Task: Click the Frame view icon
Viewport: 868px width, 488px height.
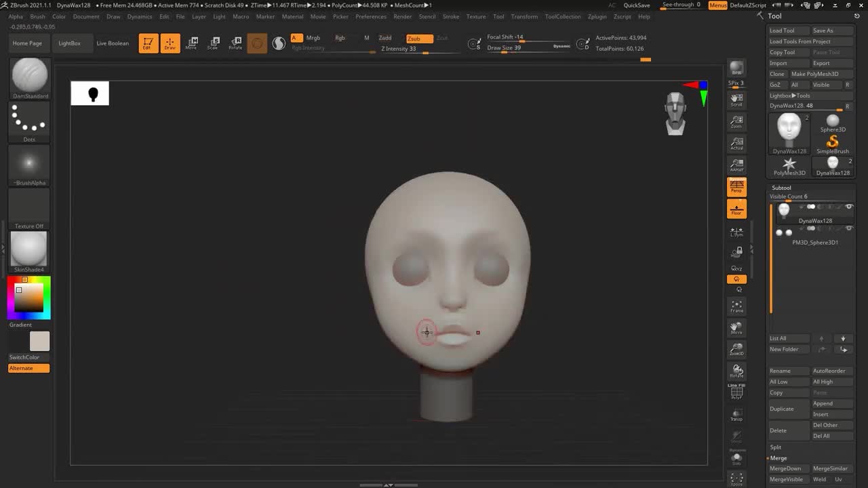Action: 736,306
